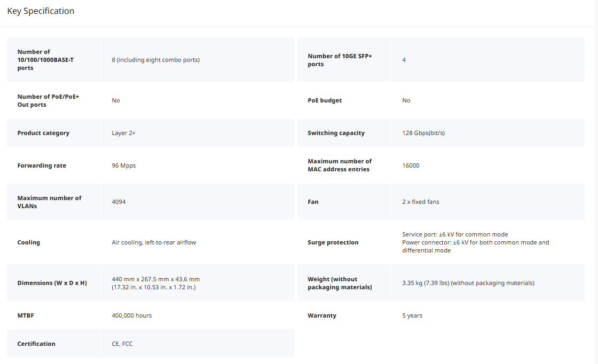Click the Number of 10GE SFP+ ports label
This screenshot has width=598, height=364.
point(340,60)
